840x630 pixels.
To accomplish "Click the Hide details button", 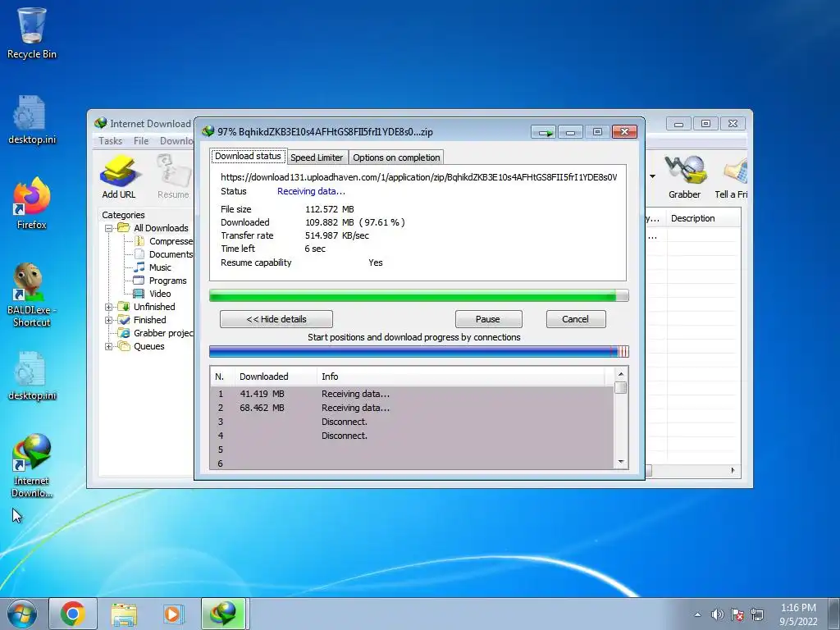I will [x=276, y=319].
